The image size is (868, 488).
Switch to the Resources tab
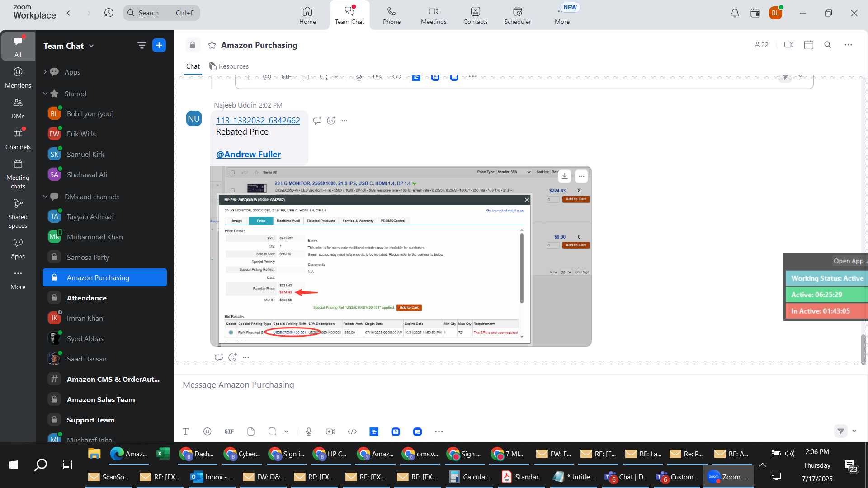click(229, 66)
